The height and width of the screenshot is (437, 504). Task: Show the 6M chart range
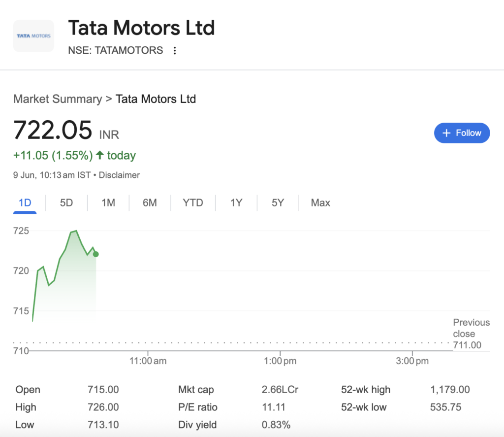pyautogui.click(x=150, y=202)
